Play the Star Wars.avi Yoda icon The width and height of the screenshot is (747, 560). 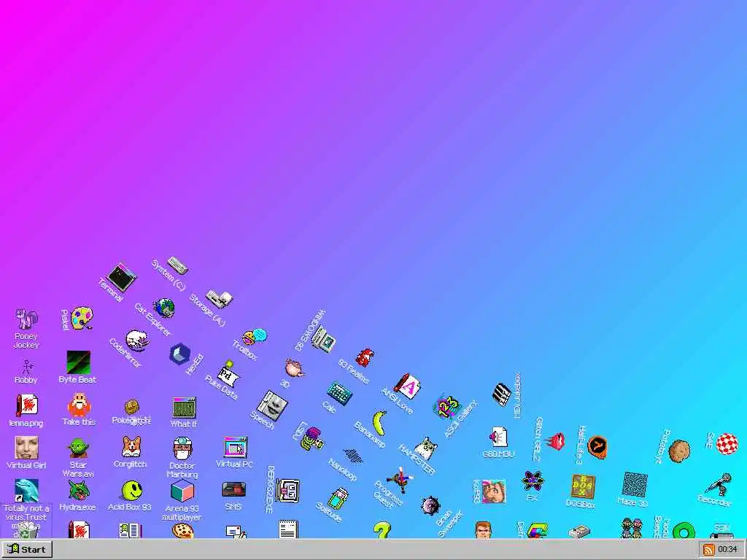coord(77,448)
